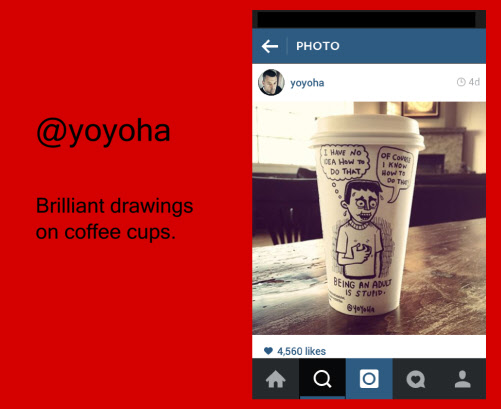
Task: Click the clock timestamp icon
Action: [x=461, y=82]
